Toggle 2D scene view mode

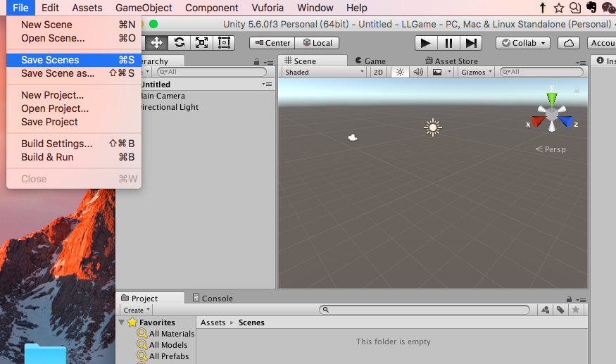pos(378,72)
